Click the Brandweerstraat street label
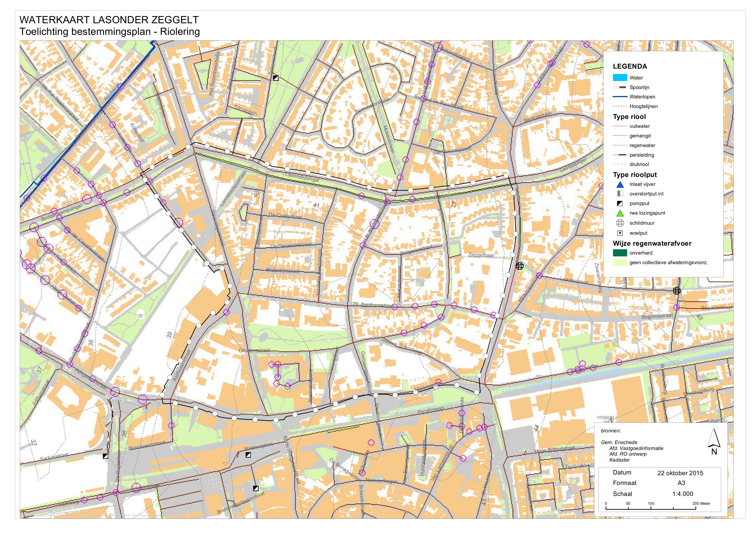Image resolution: width=756 pixels, height=534 pixels. tap(147, 446)
